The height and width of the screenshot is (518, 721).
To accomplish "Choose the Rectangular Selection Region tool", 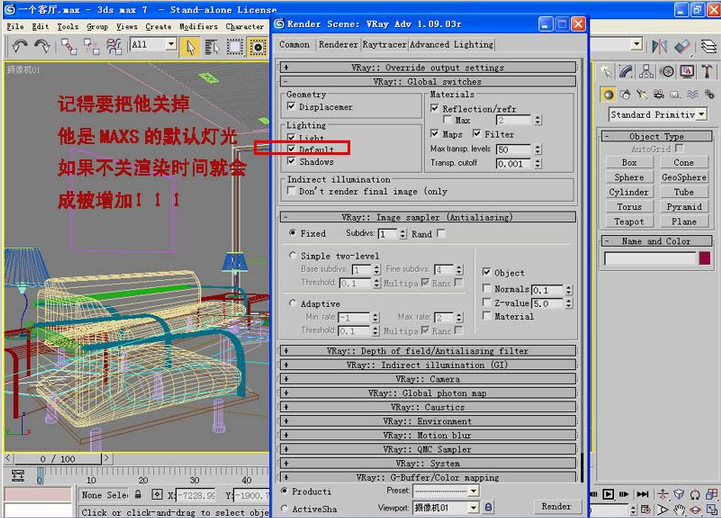I will [235, 47].
